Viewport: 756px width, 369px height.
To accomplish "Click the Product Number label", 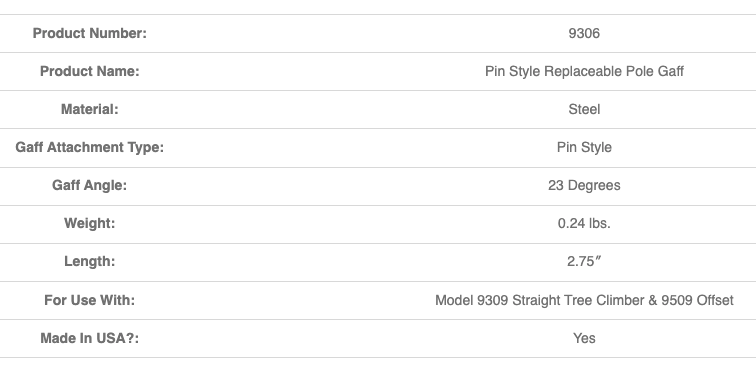I will coord(90,33).
